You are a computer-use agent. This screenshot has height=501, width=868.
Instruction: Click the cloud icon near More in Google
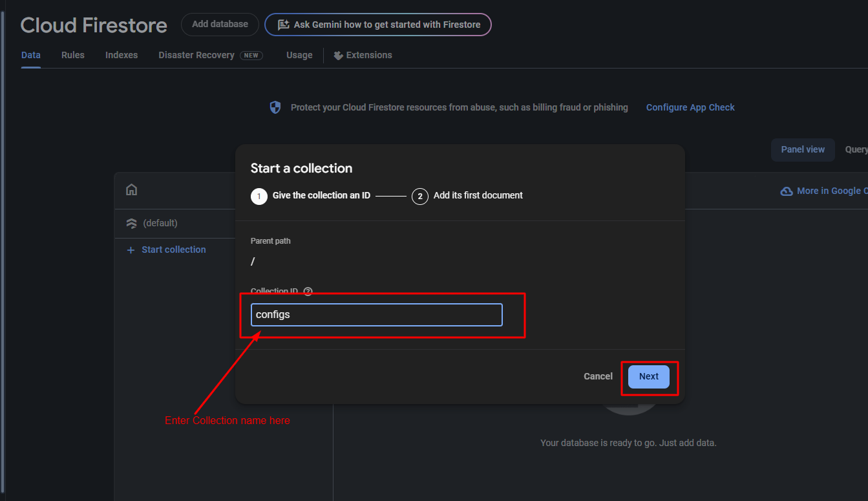coord(787,191)
